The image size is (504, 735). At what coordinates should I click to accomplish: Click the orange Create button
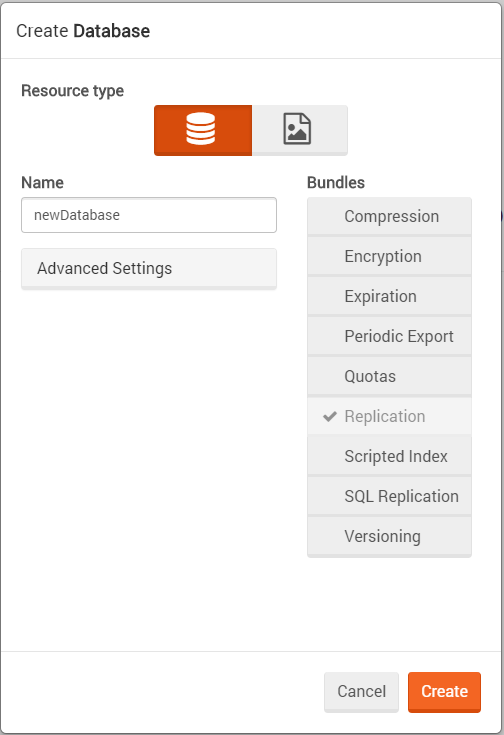click(444, 692)
